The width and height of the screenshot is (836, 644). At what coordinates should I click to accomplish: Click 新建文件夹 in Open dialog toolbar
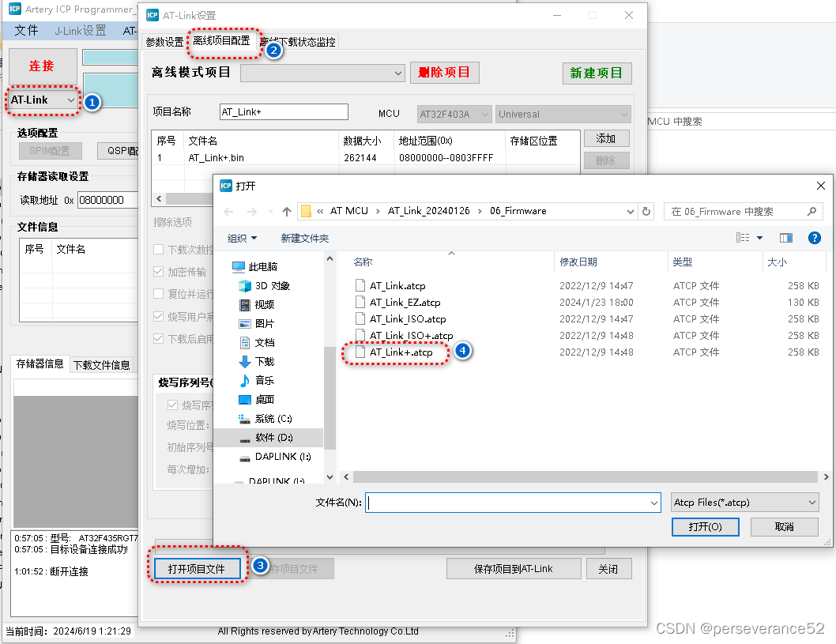(305, 239)
